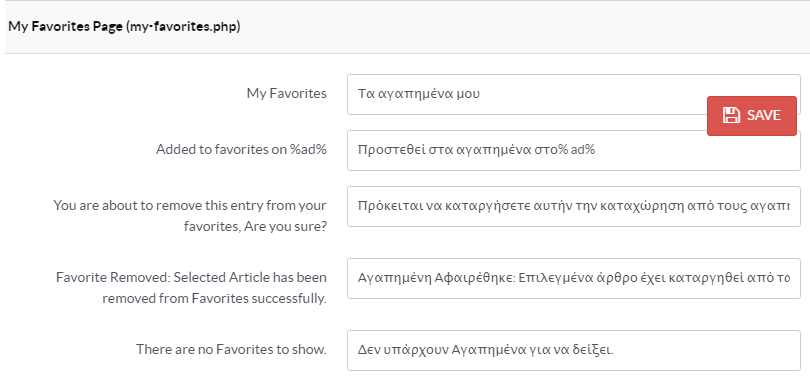The image size is (810, 377).
Task: Click the 'Added to favorites on %ad%' input
Action: tap(574, 150)
